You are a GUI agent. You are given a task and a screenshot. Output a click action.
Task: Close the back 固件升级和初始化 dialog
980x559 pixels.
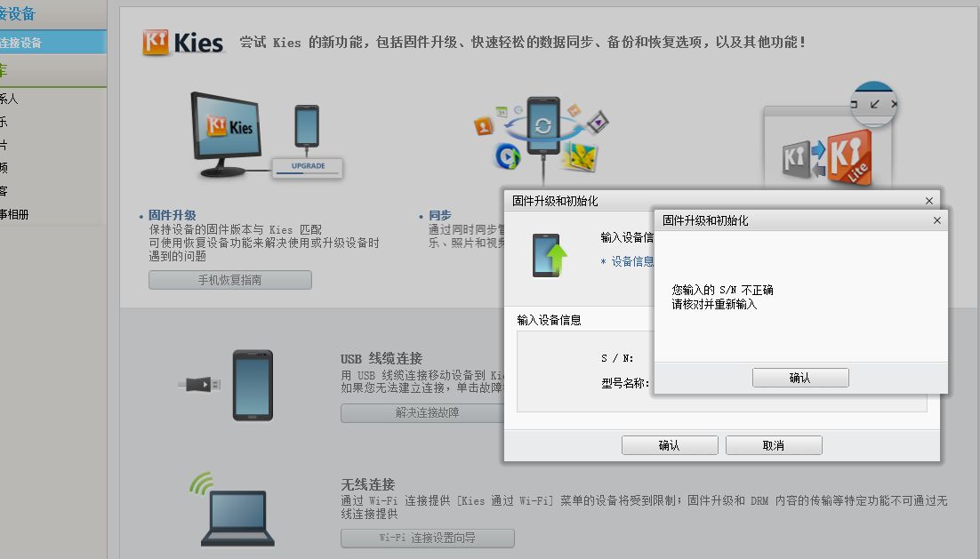[x=928, y=201]
